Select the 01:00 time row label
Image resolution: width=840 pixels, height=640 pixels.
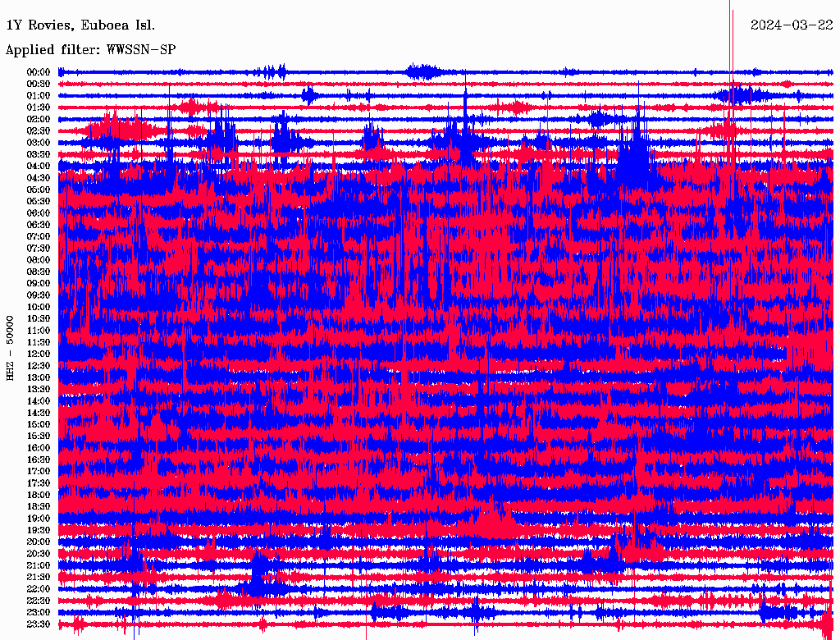[39, 95]
